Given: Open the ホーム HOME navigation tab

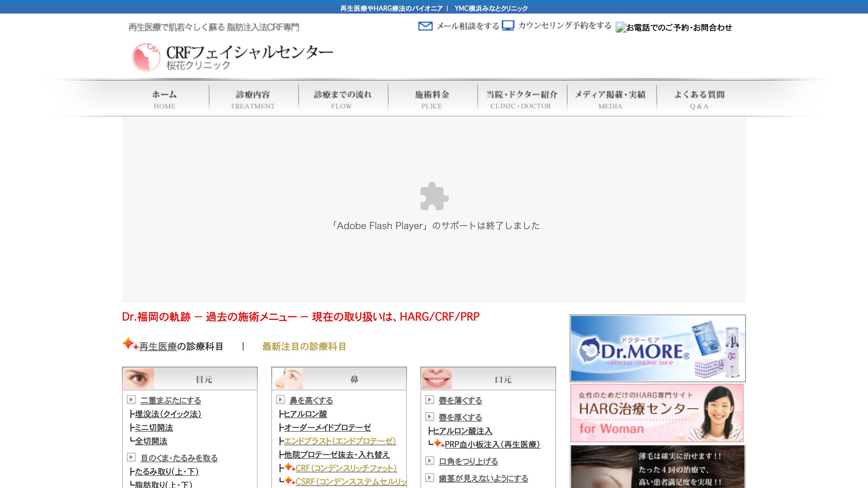Looking at the screenshot, I should [x=164, y=99].
